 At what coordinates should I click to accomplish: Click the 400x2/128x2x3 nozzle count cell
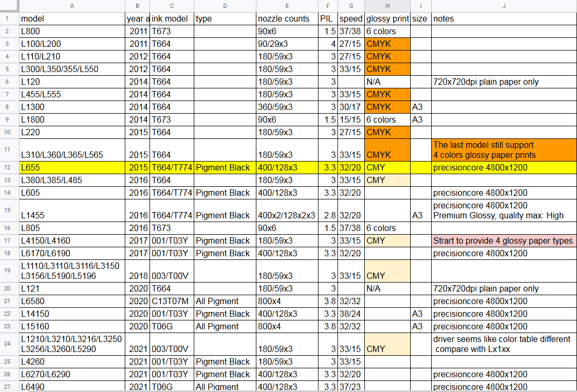point(287,215)
